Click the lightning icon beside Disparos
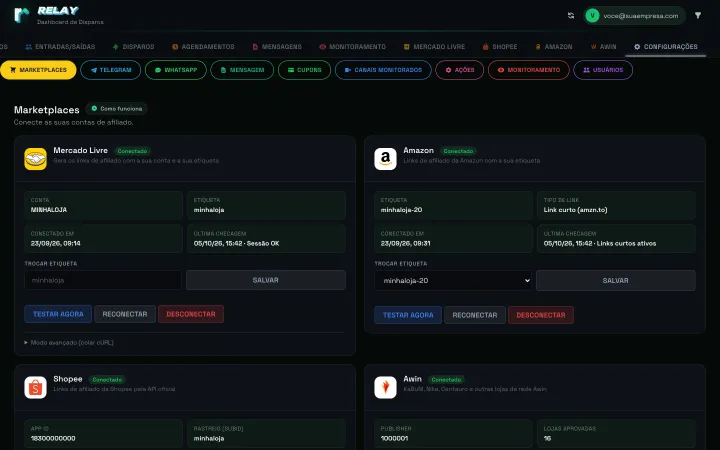The image size is (720, 450). (x=116, y=47)
